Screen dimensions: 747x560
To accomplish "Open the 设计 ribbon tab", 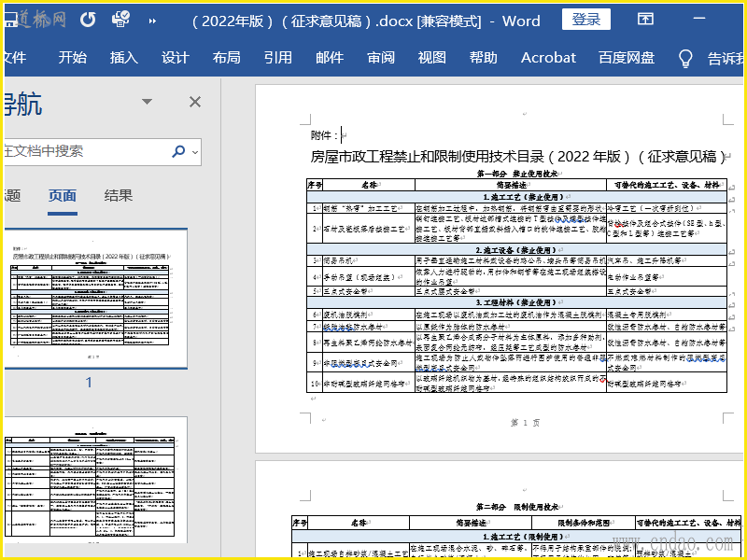I will [x=176, y=58].
